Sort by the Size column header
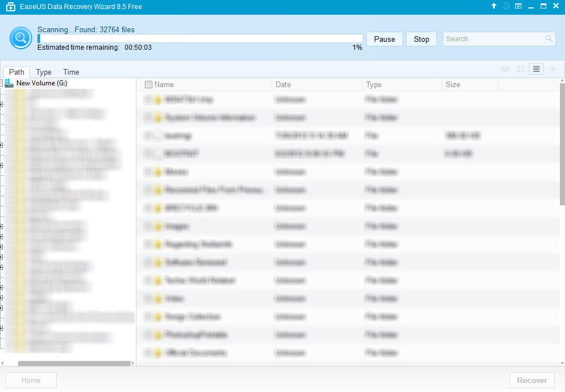565x392 pixels. point(452,85)
